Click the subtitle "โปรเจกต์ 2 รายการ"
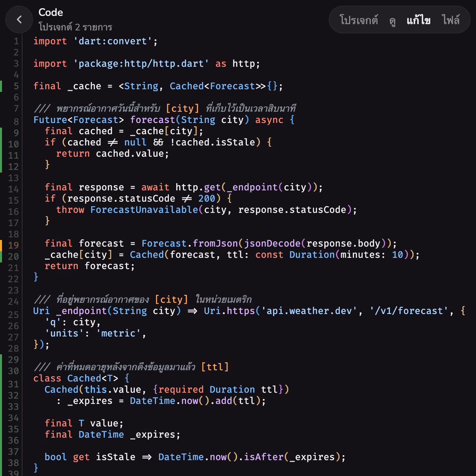476x476 pixels. tap(75, 27)
